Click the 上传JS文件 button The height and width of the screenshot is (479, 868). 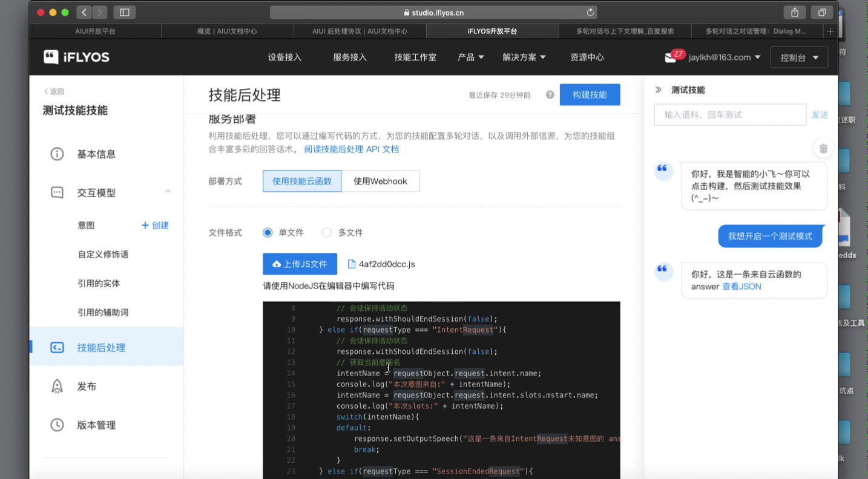[300, 264]
